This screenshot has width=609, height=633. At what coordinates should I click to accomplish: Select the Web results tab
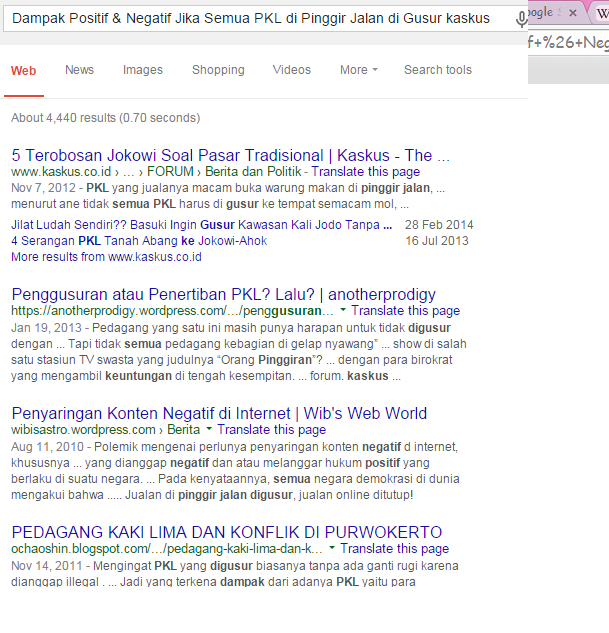(x=23, y=71)
